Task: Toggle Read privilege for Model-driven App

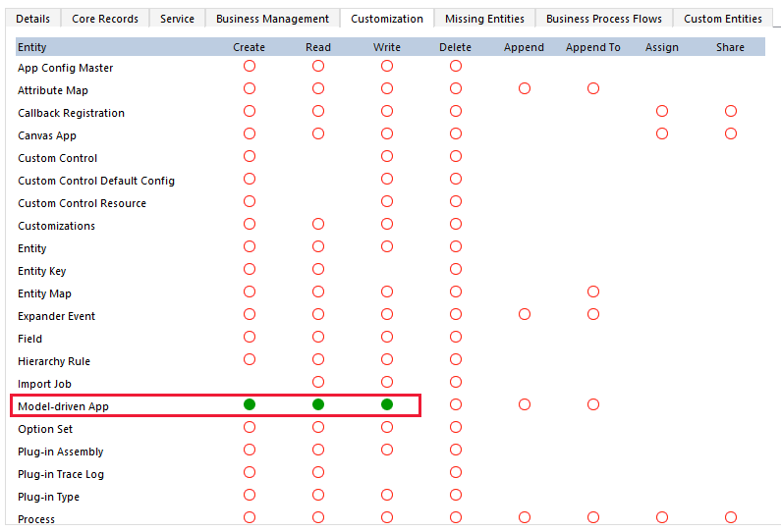Action: coord(318,404)
